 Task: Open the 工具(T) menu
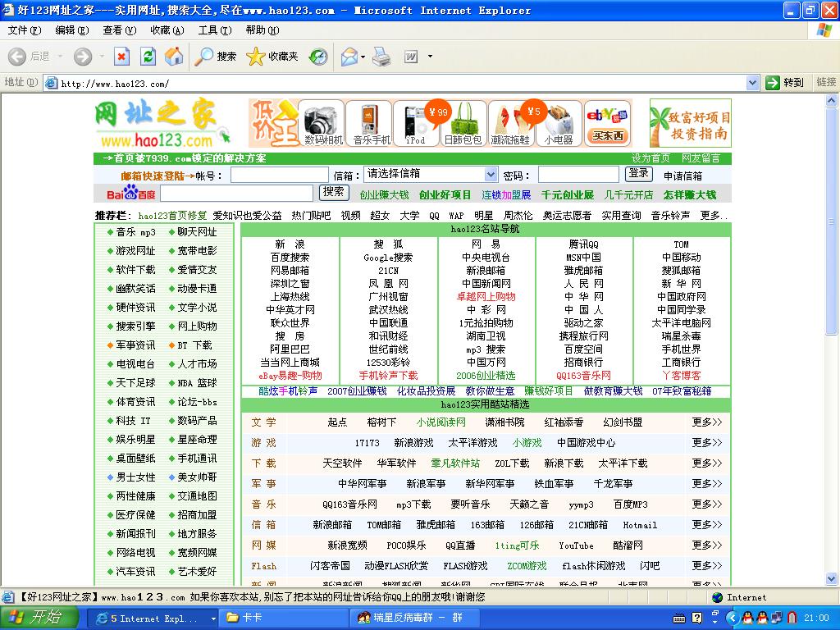214,30
